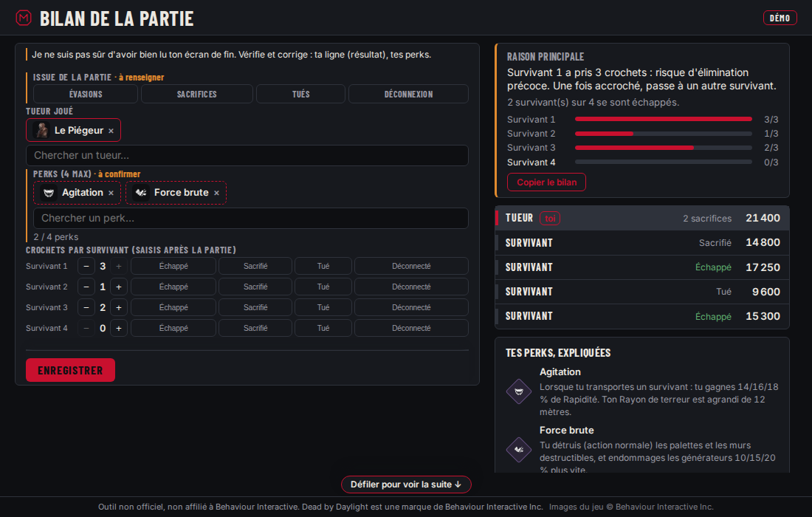Click the DÉMO badge
Viewport: 812px width, 517px height.
pos(780,18)
